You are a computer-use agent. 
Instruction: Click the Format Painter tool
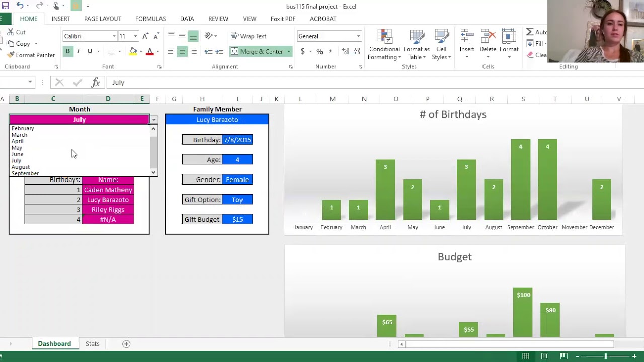pos(31,55)
